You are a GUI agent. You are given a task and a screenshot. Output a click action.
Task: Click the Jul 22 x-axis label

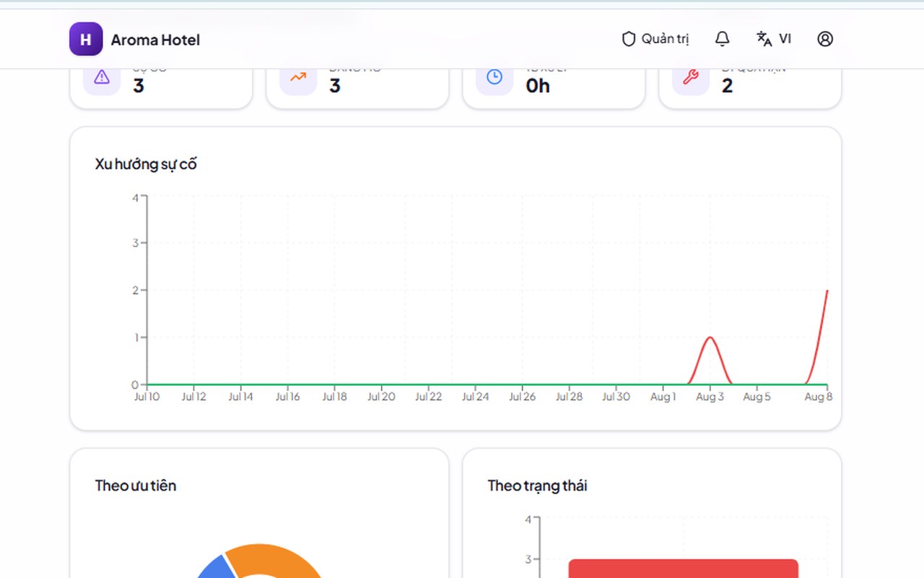tap(429, 397)
